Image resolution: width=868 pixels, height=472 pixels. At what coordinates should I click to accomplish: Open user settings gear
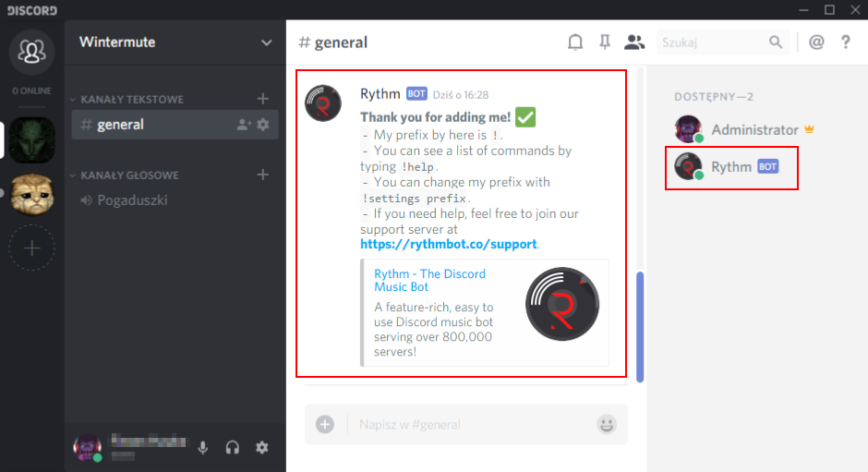coord(262,447)
